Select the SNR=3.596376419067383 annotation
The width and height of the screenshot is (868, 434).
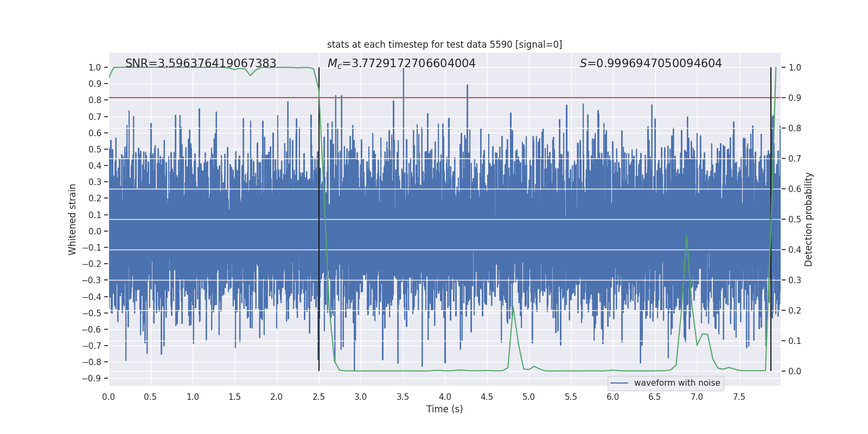click(201, 63)
